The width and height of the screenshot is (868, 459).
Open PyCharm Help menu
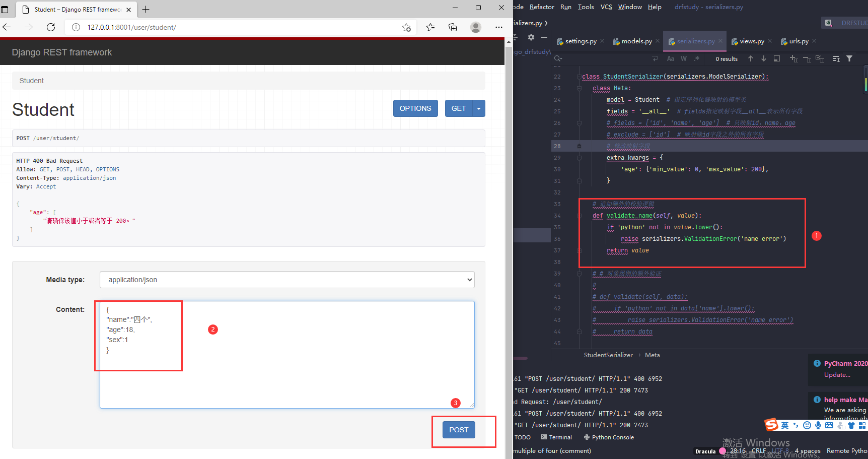pyautogui.click(x=655, y=7)
